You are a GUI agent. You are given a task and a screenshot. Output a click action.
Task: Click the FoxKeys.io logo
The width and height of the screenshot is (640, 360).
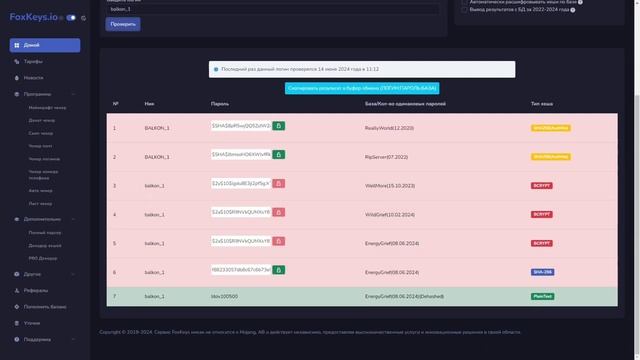[x=33, y=17]
